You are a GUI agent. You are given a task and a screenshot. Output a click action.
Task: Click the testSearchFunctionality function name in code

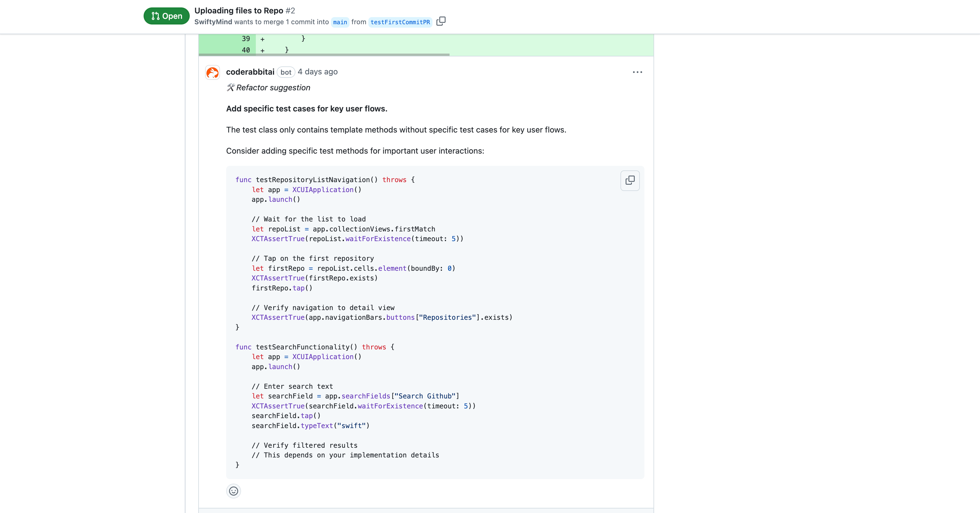(303, 347)
